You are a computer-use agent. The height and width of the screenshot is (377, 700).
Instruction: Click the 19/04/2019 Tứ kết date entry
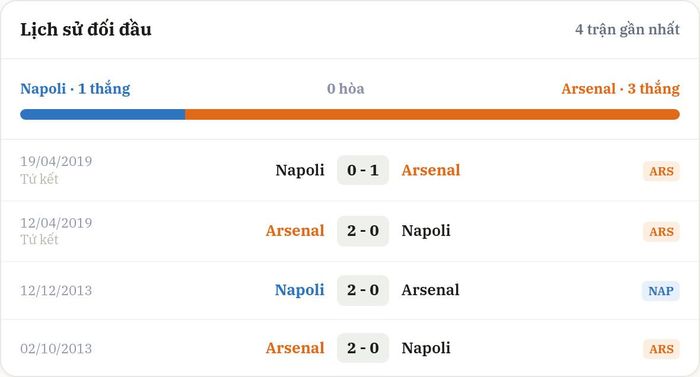click(56, 170)
